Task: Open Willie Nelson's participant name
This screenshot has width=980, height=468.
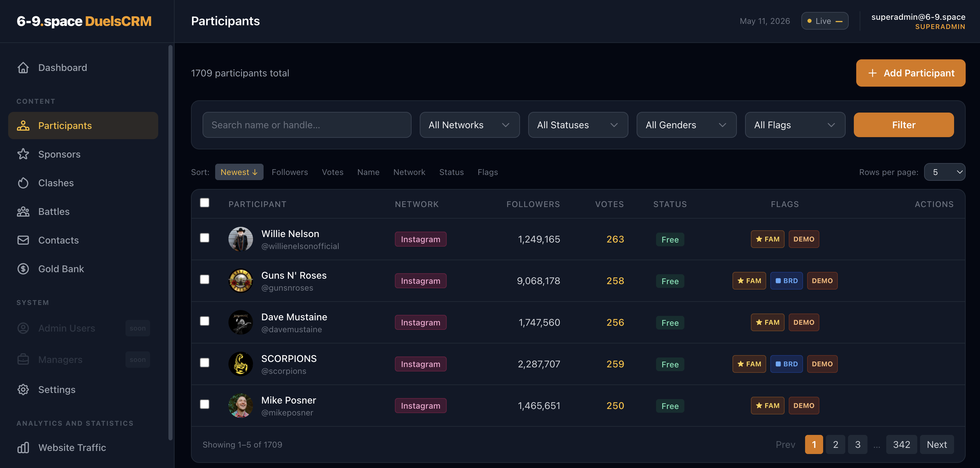Action: pos(290,234)
